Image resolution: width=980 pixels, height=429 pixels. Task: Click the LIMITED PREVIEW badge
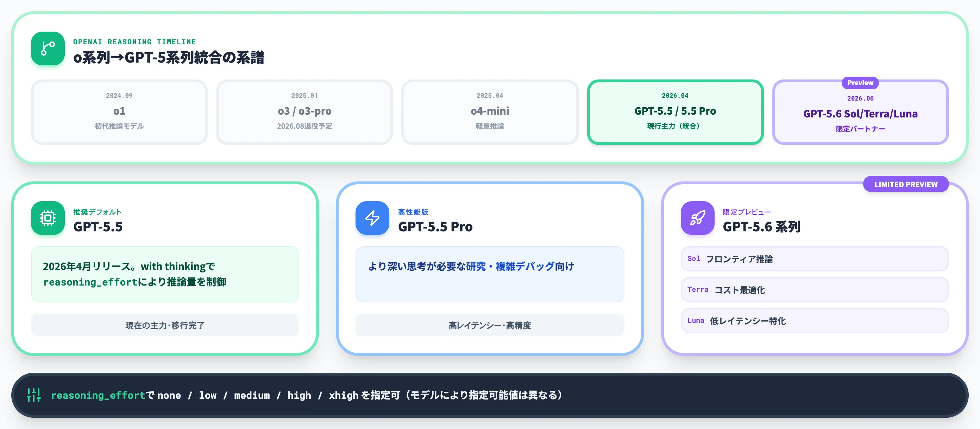pos(906,184)
